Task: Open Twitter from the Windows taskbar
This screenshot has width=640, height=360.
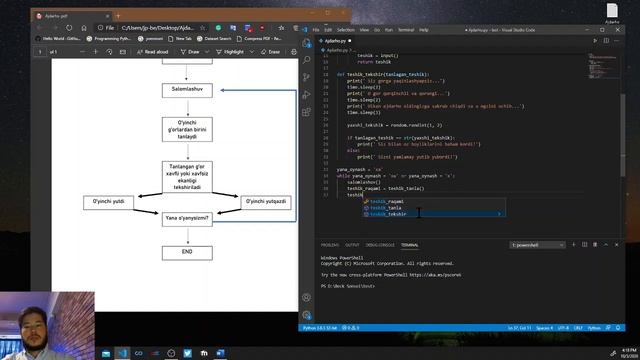Action: point(187,353)
